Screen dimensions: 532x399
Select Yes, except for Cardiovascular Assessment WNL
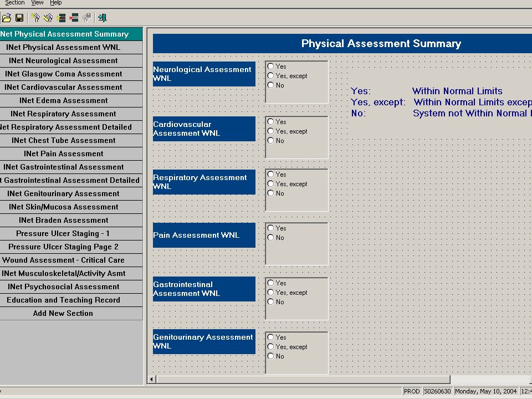click(x=270, y=131)
